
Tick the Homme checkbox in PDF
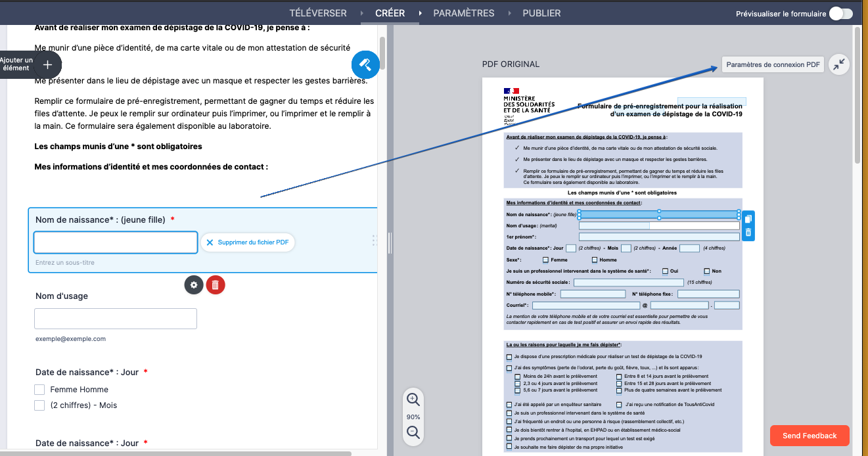click(594, 260)
